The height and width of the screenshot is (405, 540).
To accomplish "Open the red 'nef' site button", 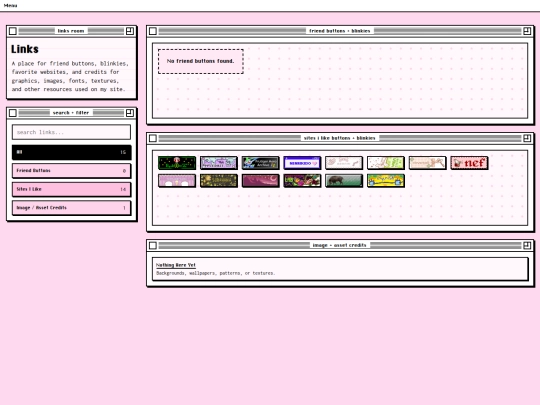I will pyautogui.click(x=469, y=163).
